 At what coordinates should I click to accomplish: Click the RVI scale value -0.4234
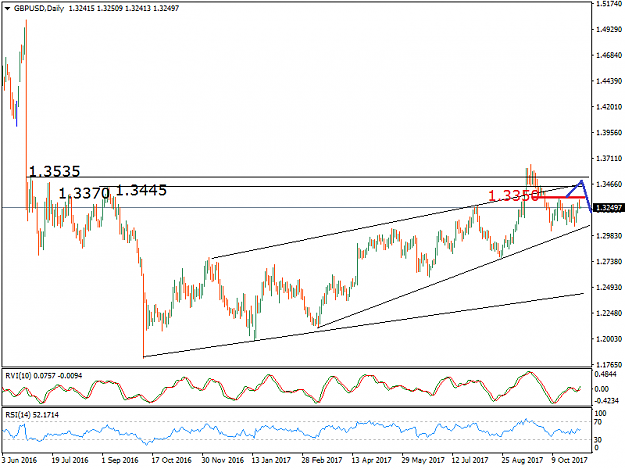605,401
